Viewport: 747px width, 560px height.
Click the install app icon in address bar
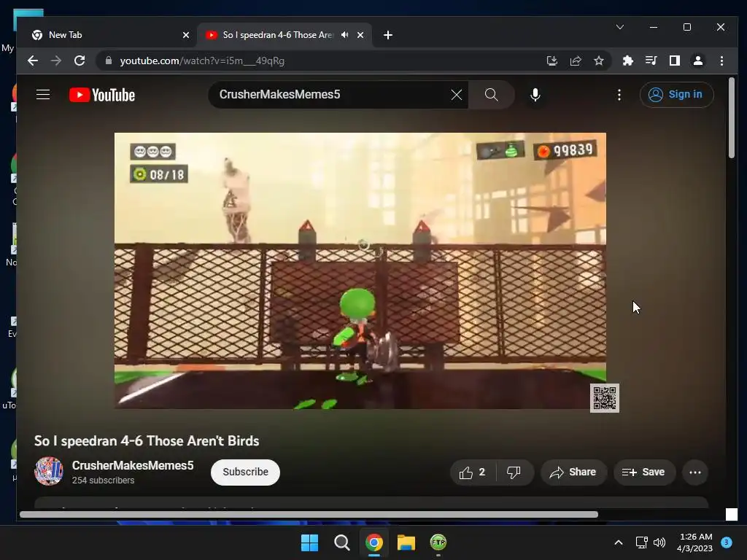click(x=551, y=61)
